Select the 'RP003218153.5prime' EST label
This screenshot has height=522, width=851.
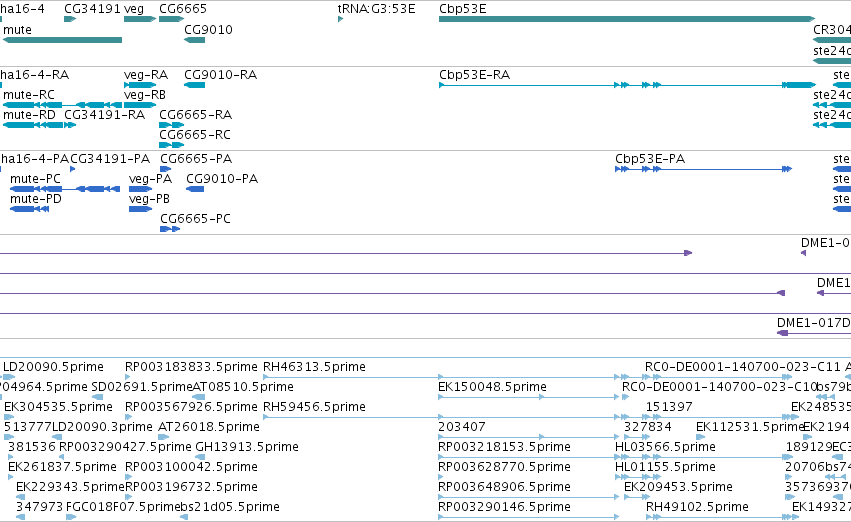(x=504, y=447)
